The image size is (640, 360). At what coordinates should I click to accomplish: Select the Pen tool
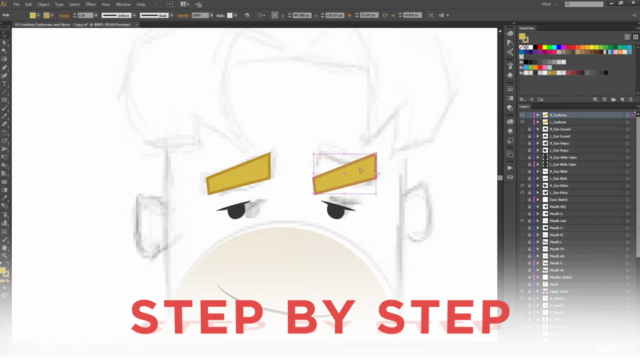pos(4,67)
